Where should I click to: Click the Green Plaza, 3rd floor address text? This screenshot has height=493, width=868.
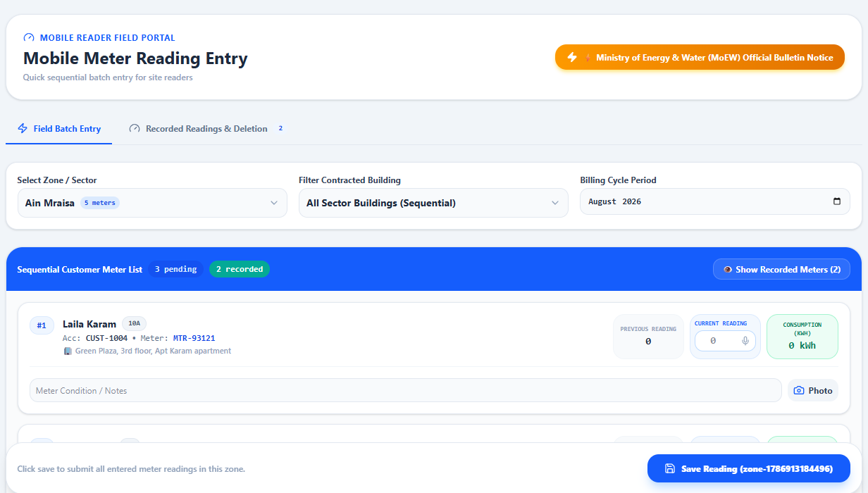click(153, 351)
